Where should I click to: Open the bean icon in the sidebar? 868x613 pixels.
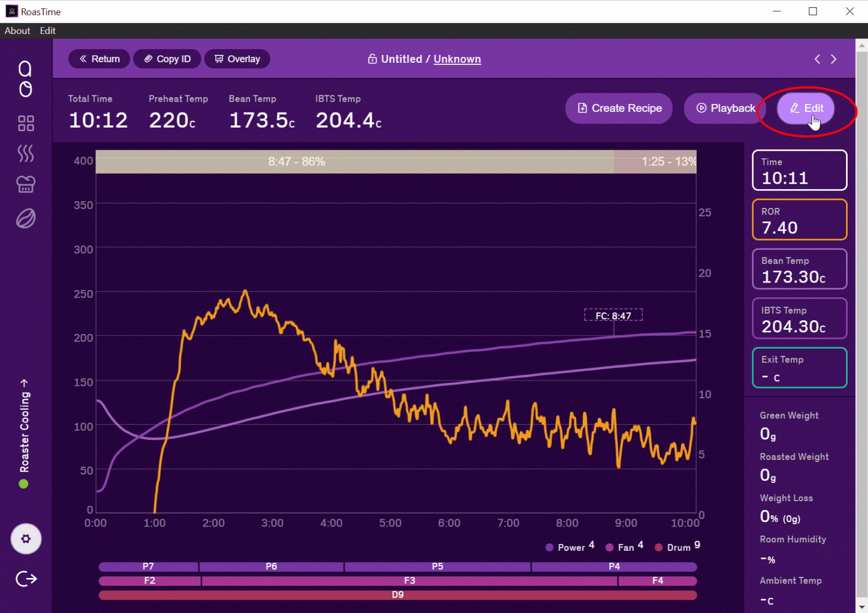25,218
